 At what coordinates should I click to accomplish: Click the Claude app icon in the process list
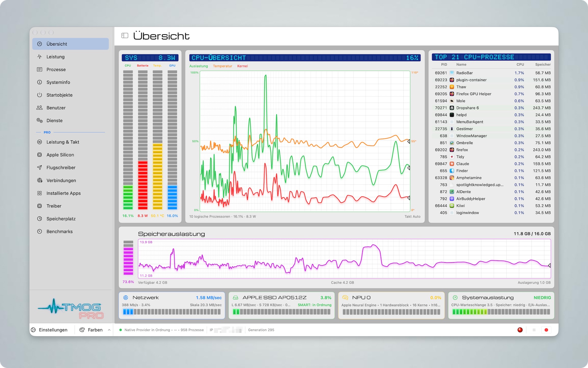pyautogui.click(x=452, y=164)
